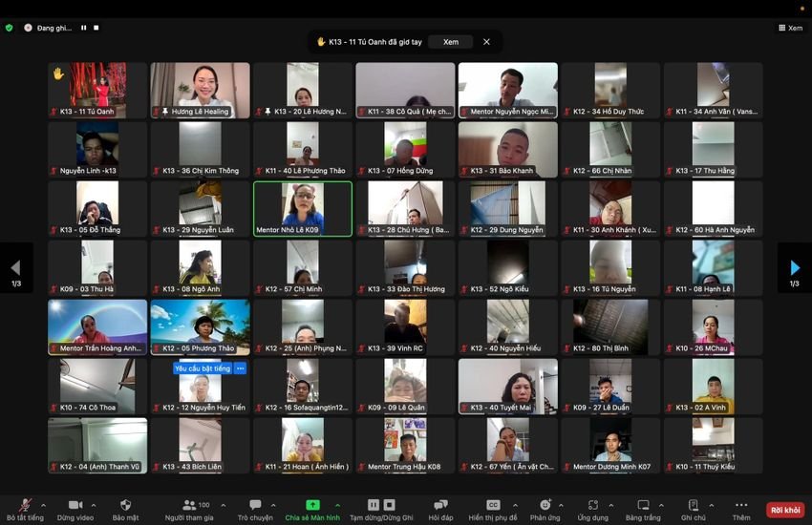Expand video options arrow beside Dừng video
The image size is (812, 525).
(x=95, y=504)
